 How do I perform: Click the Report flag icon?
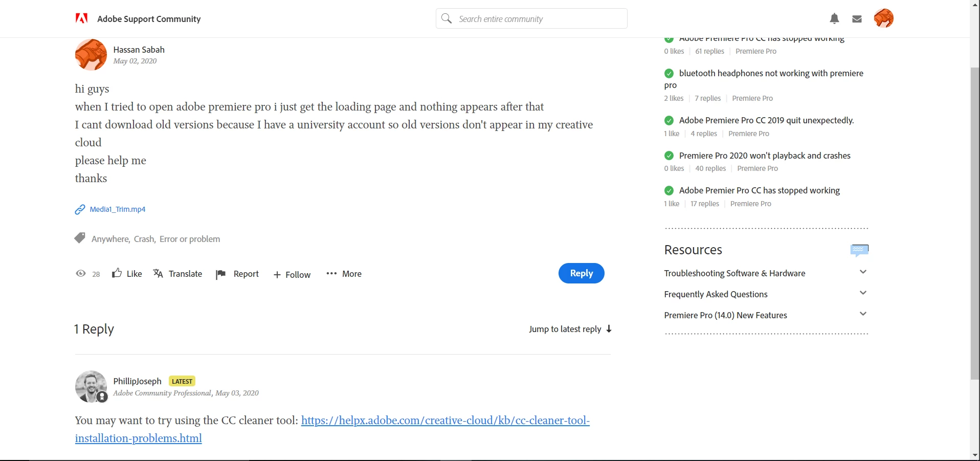click(x=221, y=274)
